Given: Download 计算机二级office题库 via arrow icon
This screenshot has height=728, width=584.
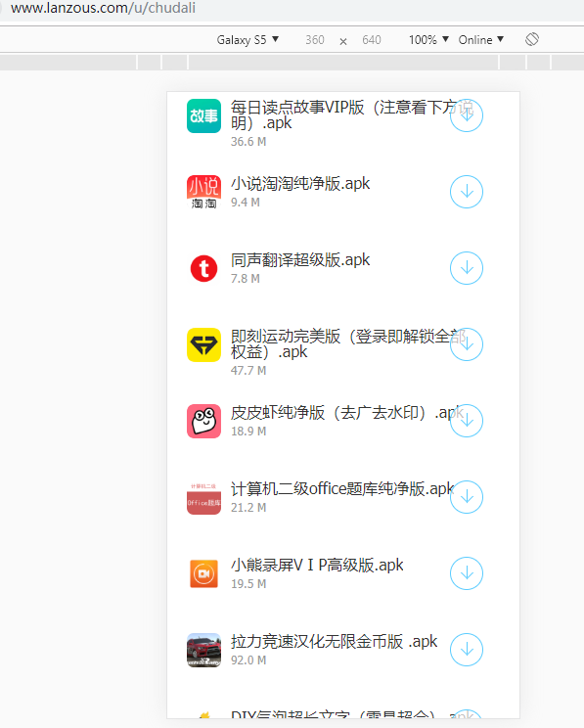Looking at the screenshot, I should tap(467, 497).
